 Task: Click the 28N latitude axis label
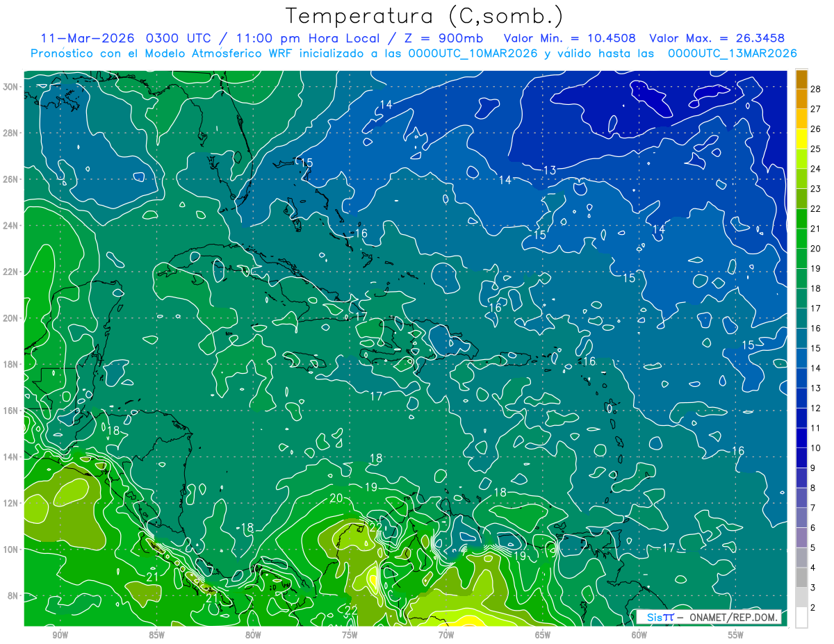[x=11, y=133]
